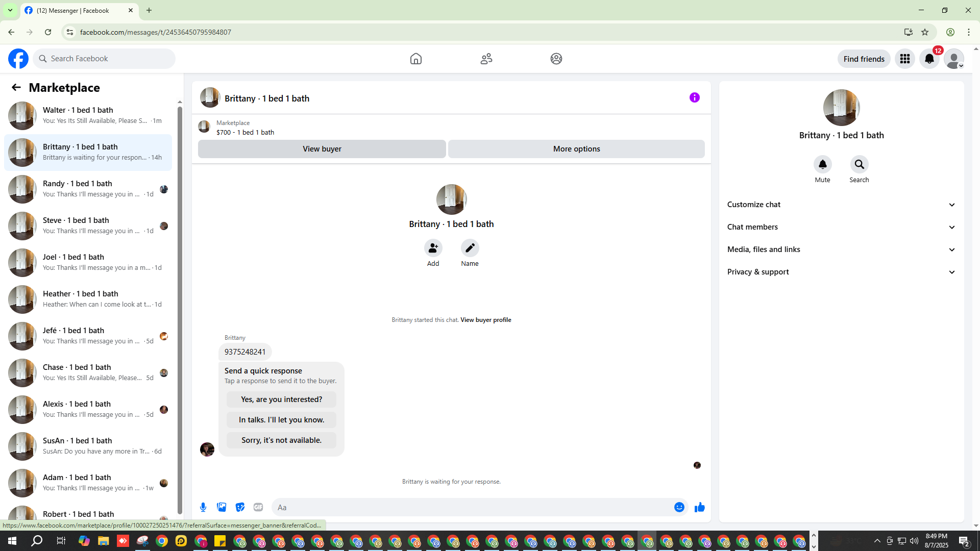Screen dimensions: 980x551
Task: Open Task View on the taskbar
Action: (61, 541)
